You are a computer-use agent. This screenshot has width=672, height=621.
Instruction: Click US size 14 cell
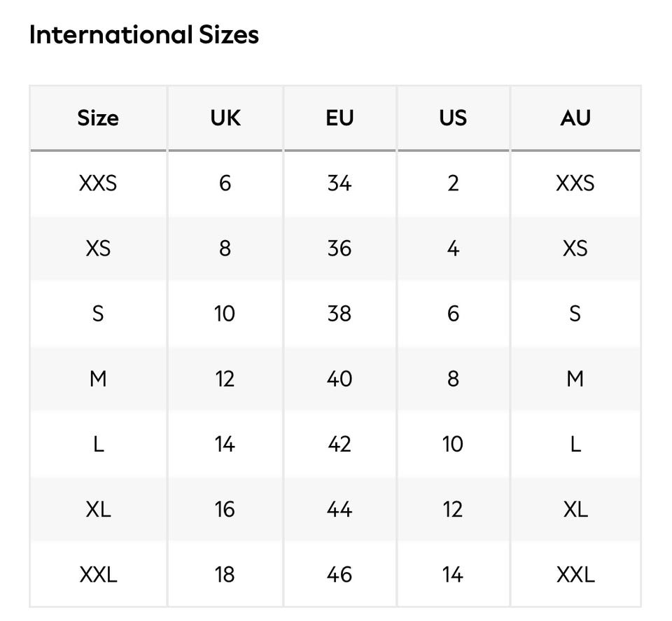click(453, 575)
